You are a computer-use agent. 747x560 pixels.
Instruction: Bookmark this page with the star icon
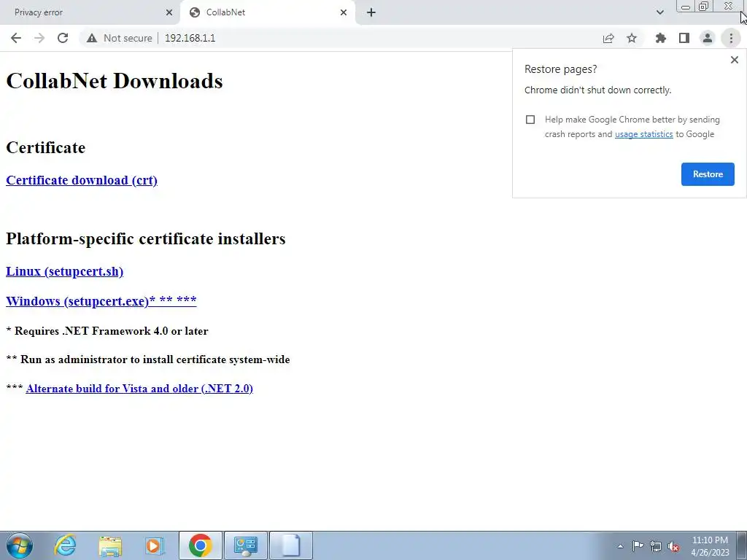pyautogui.click(x=632, y=38)
